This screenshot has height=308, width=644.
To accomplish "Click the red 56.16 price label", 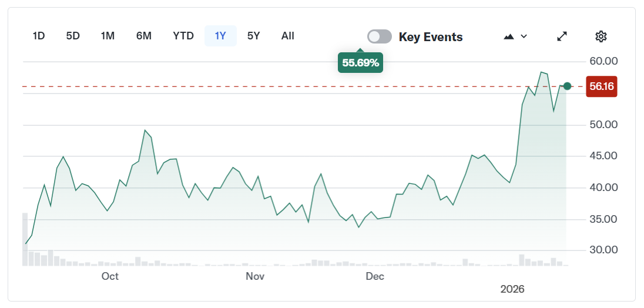I will (602, 86).
